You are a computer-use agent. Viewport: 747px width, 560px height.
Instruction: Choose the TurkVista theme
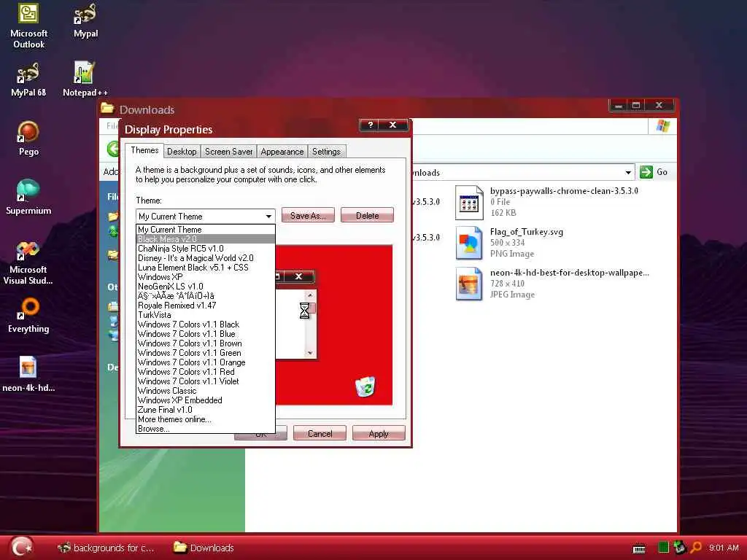click(205, 315)
